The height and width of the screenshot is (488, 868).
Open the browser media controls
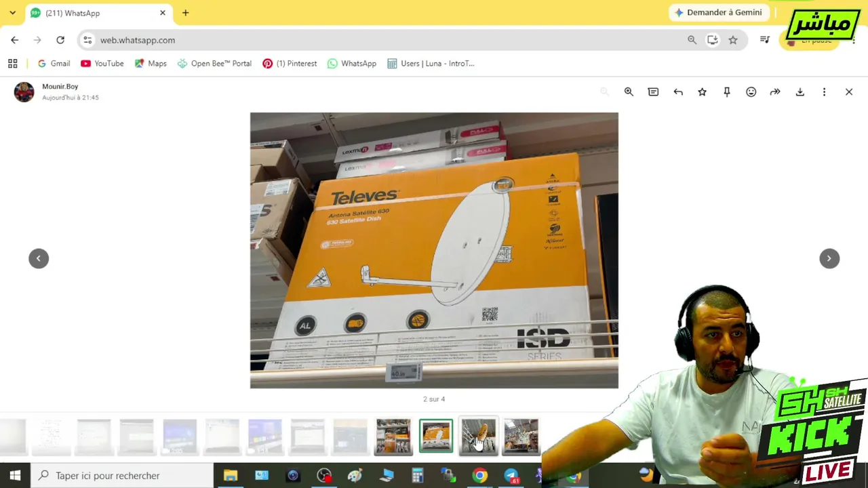(765, 40)
